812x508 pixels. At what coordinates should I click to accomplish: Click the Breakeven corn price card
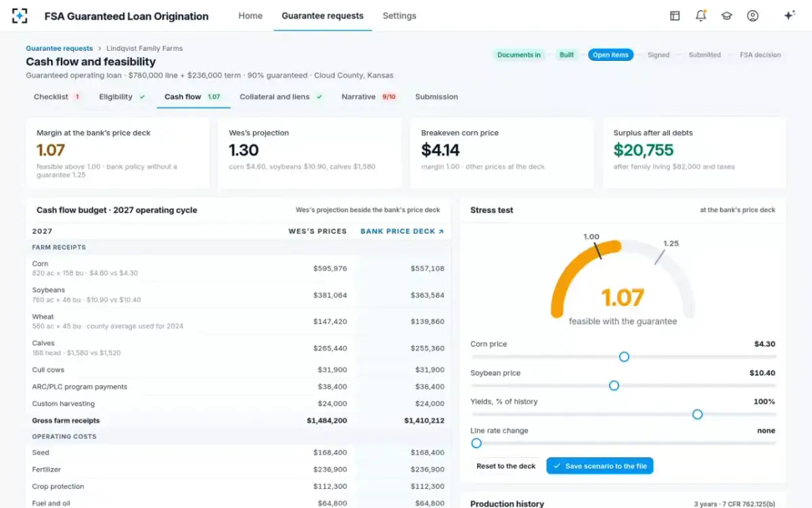(502, 152)
